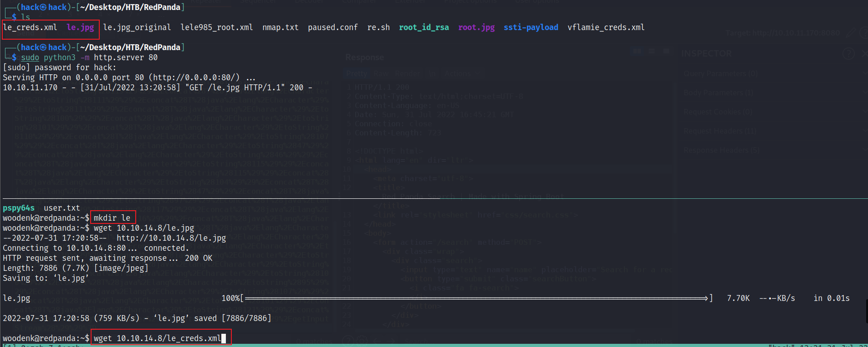The width and height of the screenshot is (868, 347).
Task: Click the python3 command word
Action: 60,57
